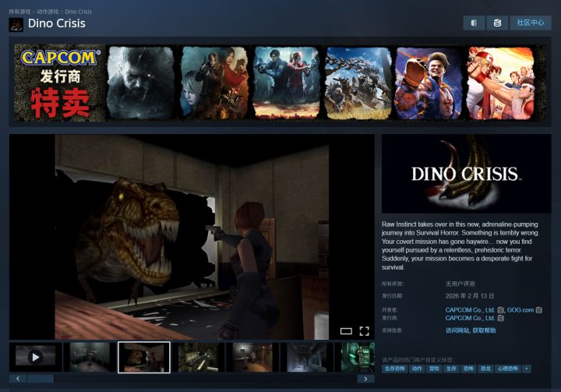Click the 无用户评测 review summary text
This screenshot has height=392, width=561.
pyautogui.click(x=460, y=284)
